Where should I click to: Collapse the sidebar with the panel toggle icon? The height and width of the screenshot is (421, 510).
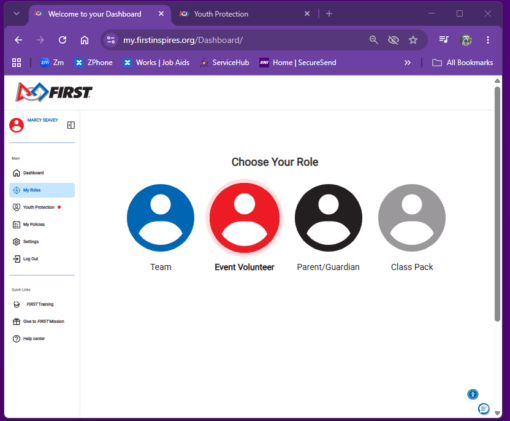71,125
